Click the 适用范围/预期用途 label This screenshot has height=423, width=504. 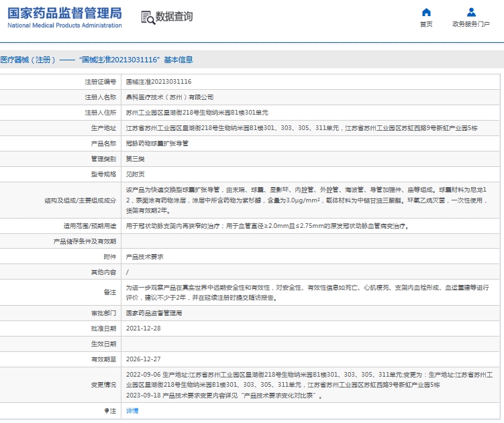click(x=90, y=226)
